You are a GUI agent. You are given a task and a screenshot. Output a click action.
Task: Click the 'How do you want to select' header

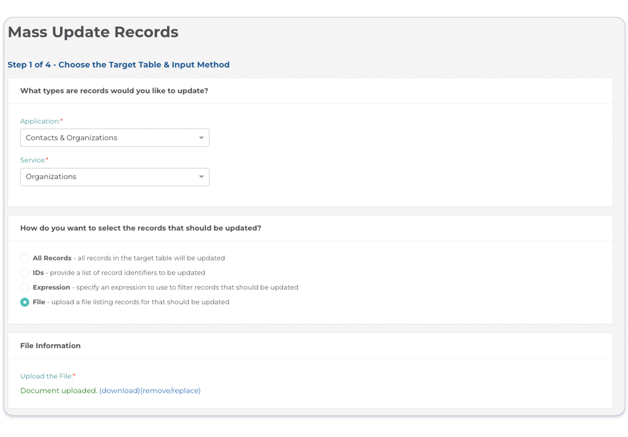140,228
